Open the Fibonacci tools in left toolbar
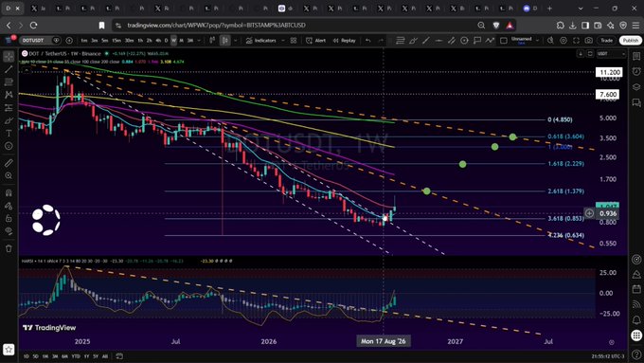The width and height of the screenshot is (644, 363). click(x=9, y=82)
